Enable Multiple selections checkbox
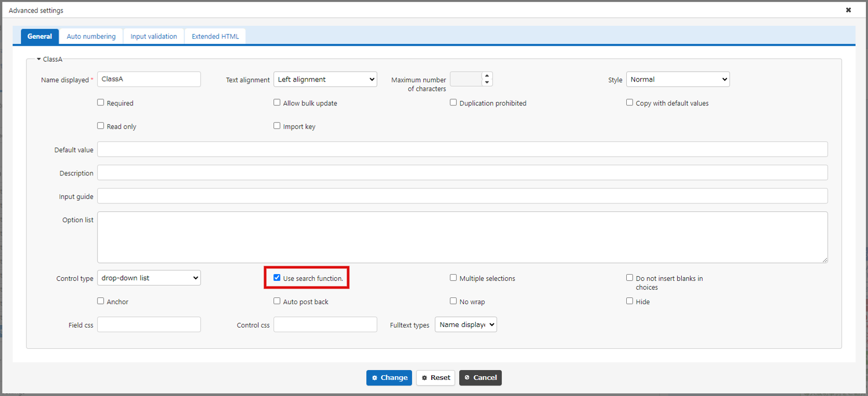868x396 pixels. click(x=453, y=278)
